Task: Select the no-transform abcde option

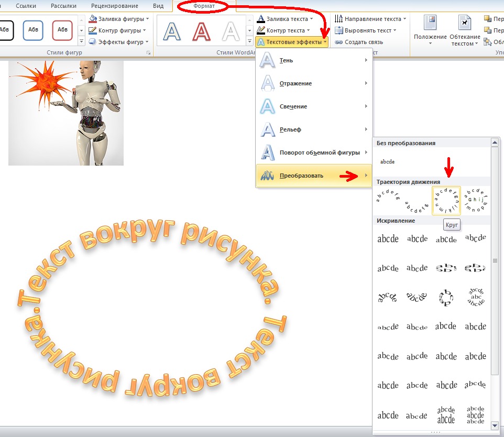Action: (x=387, y=162)
